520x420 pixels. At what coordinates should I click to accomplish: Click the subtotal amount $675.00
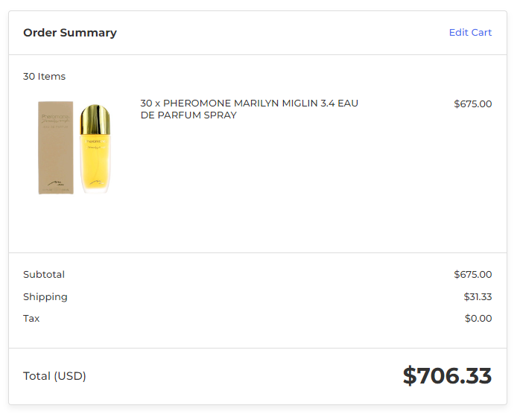[472, 275]
